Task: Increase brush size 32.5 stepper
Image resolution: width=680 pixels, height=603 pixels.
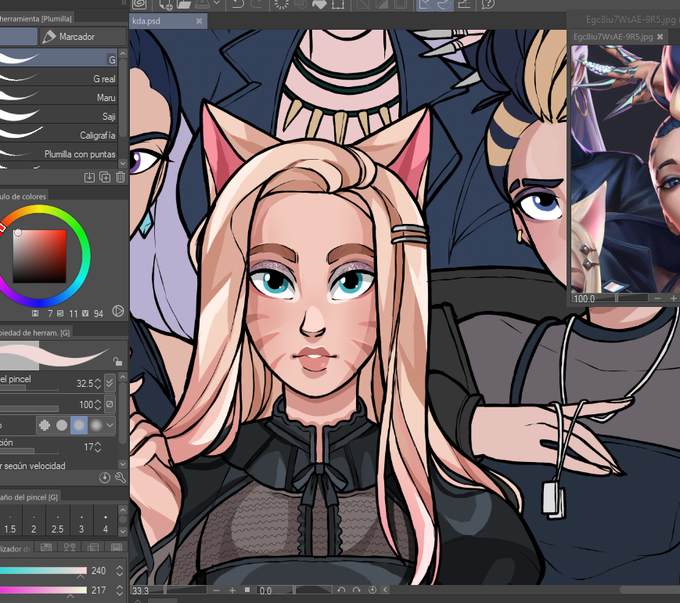Action: (98, 380)
